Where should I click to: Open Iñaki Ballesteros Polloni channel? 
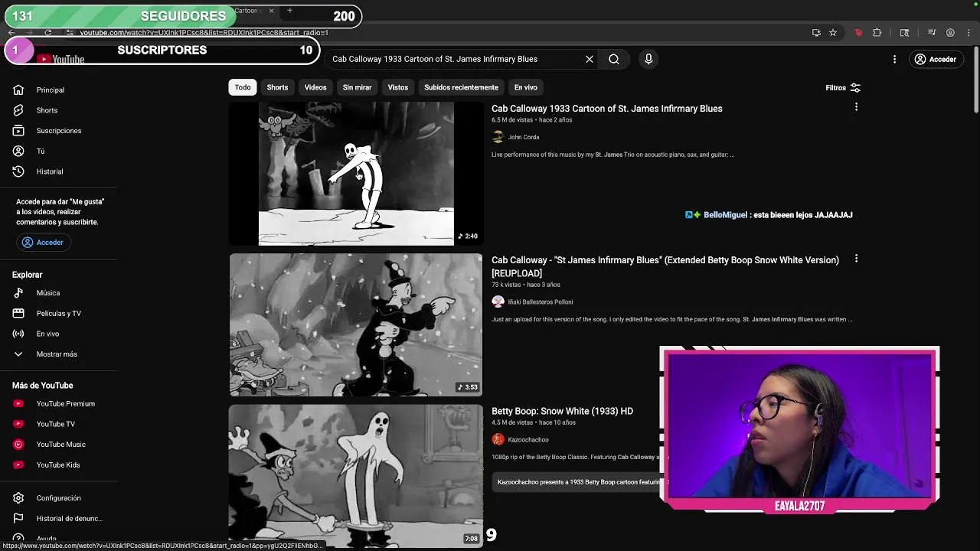(x=541, y=302)
